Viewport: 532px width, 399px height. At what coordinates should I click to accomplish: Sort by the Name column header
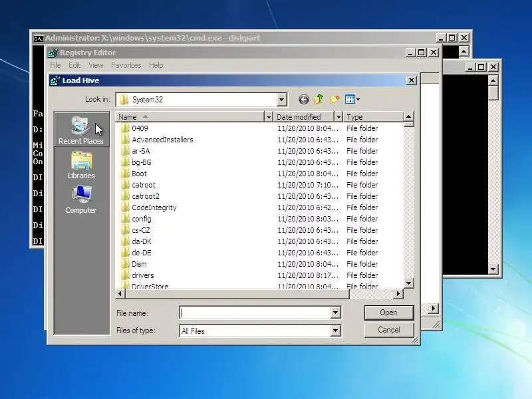[x=190, y=117]
